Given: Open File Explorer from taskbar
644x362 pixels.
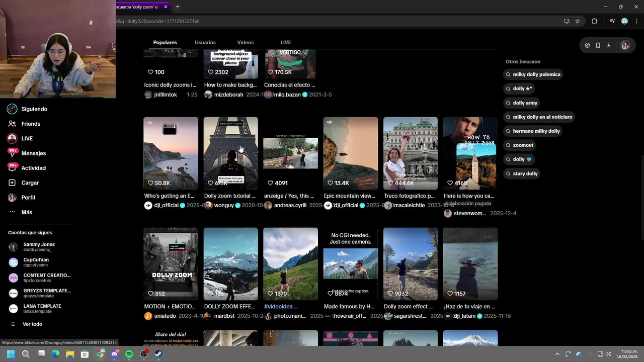Looking at the screenshot, I should [70, 354].
